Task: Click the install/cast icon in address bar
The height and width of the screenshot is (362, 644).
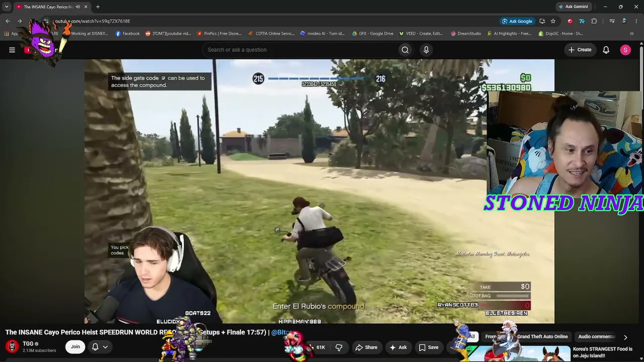Action: pos(542,21)
